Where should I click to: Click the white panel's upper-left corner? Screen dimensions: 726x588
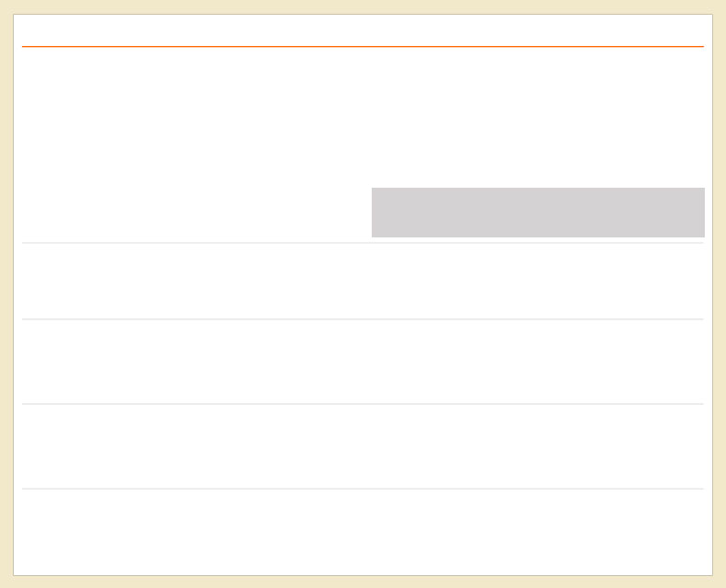coord(14,15)
